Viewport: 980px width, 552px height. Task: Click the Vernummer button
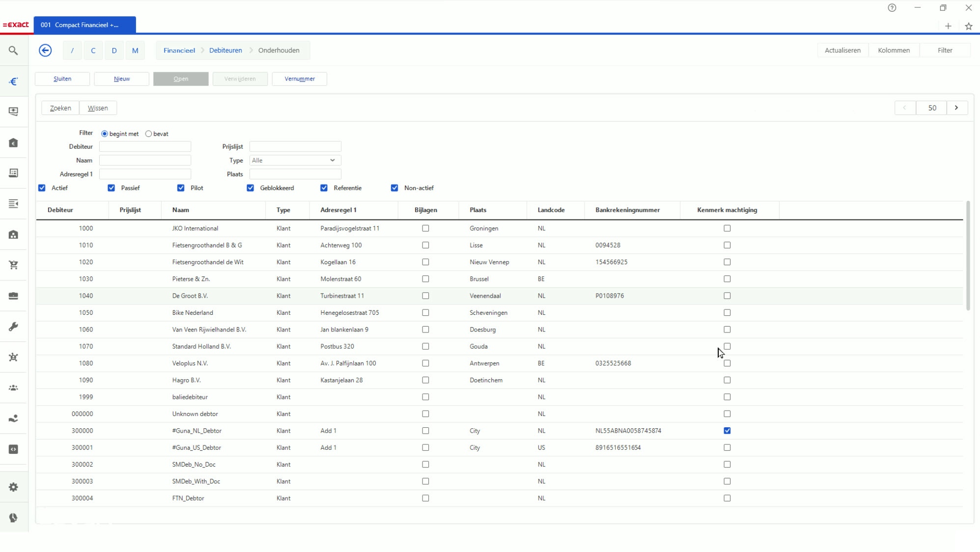click(x=300, y=79)
